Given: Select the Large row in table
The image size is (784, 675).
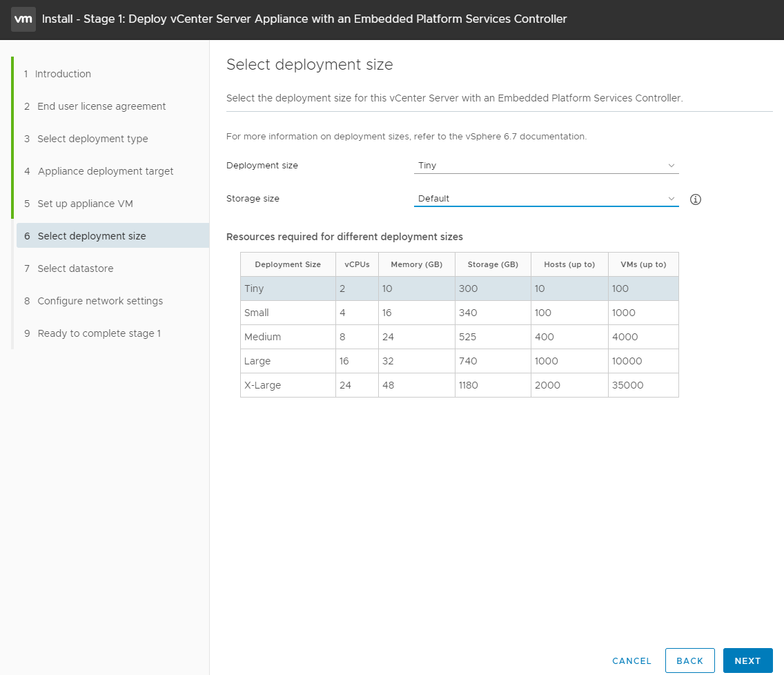Looking at the screenshot, I should [460, 361].
